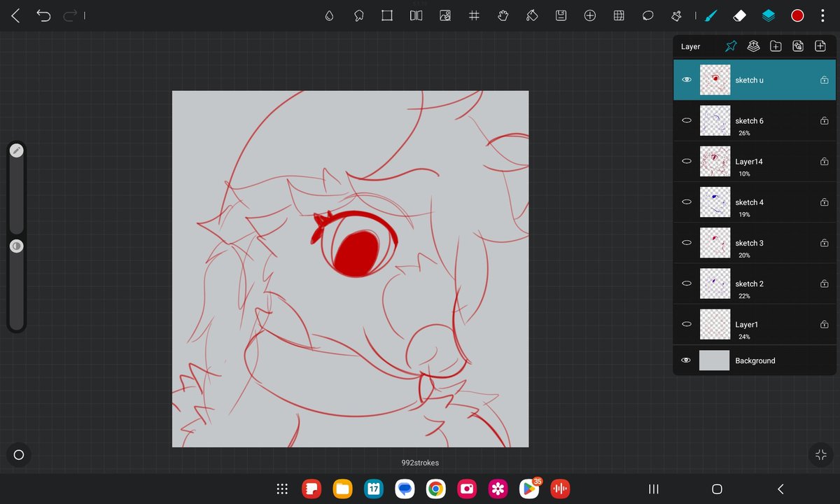840x504 pixels.
Task: Show the sketch 6 layer
Action: [x=687, y=120]
